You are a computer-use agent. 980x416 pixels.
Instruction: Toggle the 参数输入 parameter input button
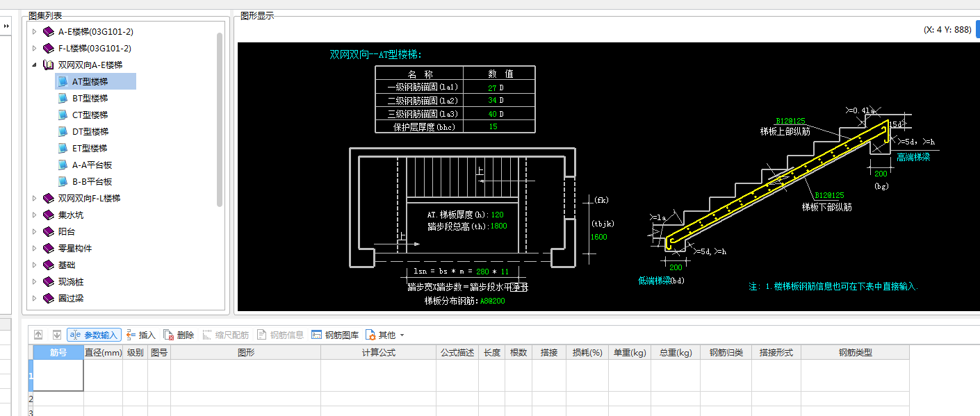(95, 335)
